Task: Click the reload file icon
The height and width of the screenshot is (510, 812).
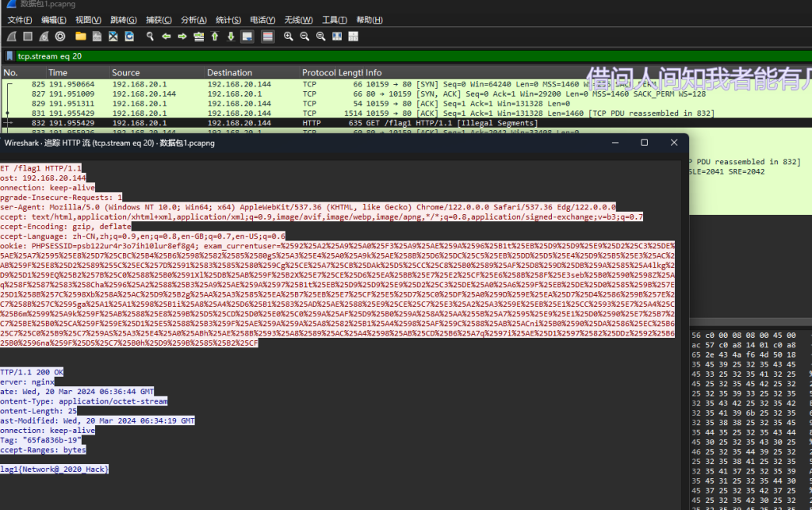Action: [129, 36]
